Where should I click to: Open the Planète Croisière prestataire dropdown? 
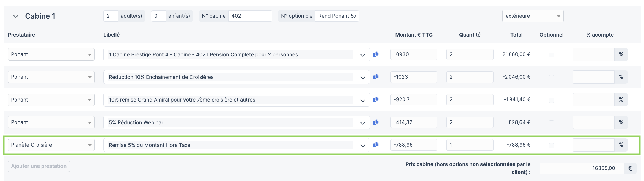(51, 145)
